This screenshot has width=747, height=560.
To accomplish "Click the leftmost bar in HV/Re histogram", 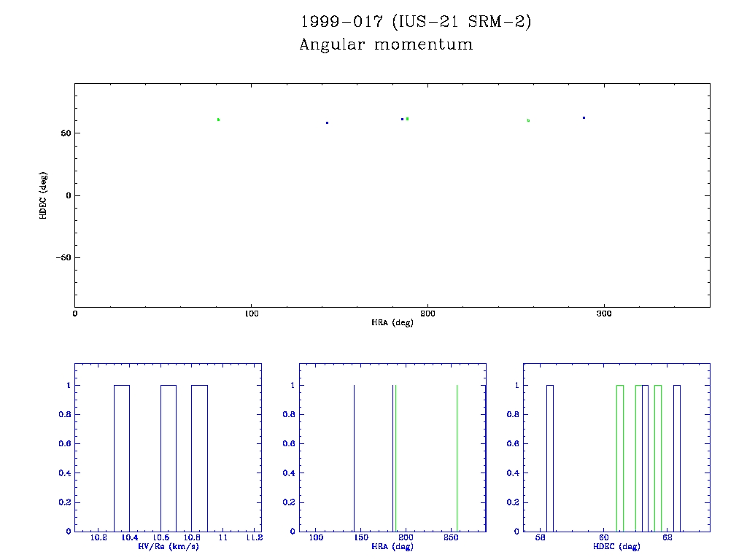I will click(x=122, y=458).
